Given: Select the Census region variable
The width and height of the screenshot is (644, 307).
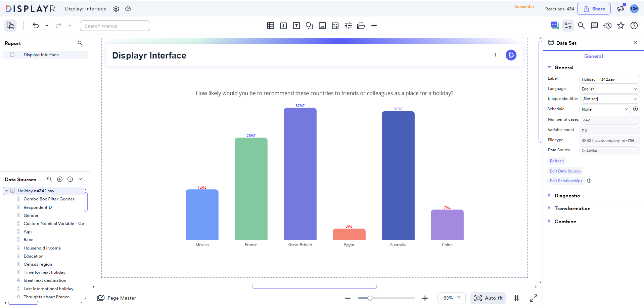Looking at the screenshot, I should [38, 264].
